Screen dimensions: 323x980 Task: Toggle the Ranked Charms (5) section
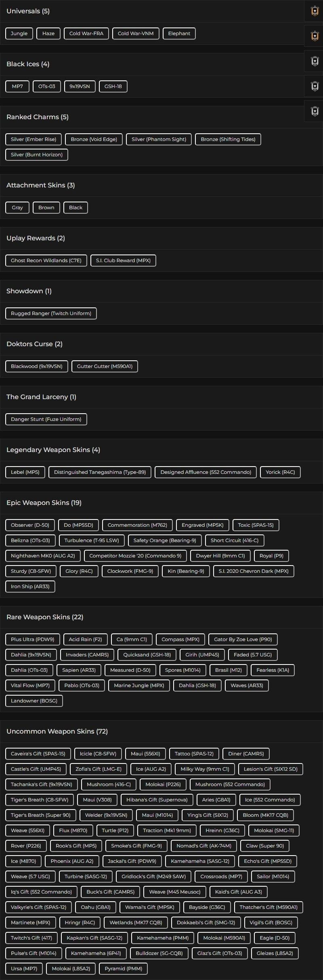click(x=38, y=117)
